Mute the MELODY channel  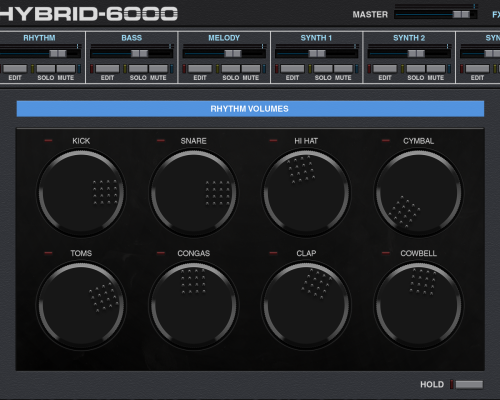[x=251, y=69]
